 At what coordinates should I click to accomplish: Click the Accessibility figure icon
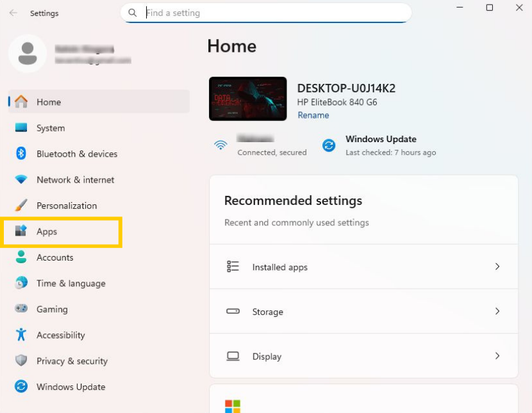tap(21, 334)
